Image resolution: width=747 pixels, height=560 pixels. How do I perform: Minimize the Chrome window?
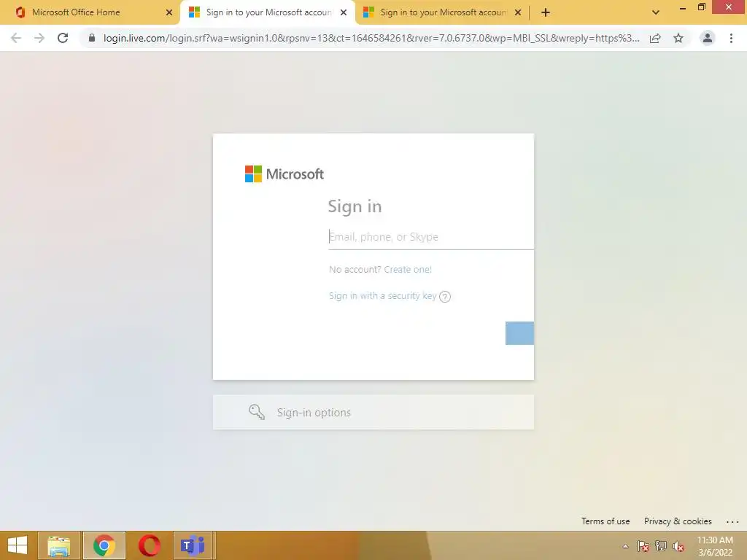click(683, 8)
